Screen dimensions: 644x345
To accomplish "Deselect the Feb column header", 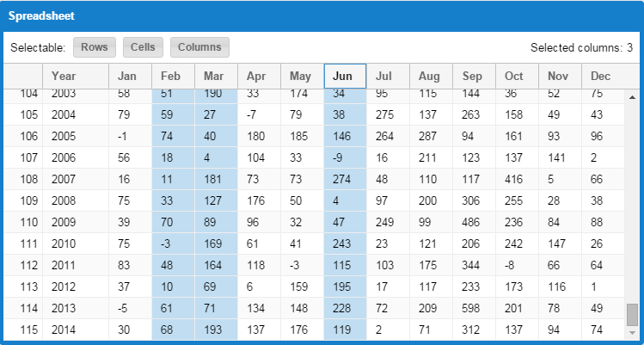I will point(171,76).
